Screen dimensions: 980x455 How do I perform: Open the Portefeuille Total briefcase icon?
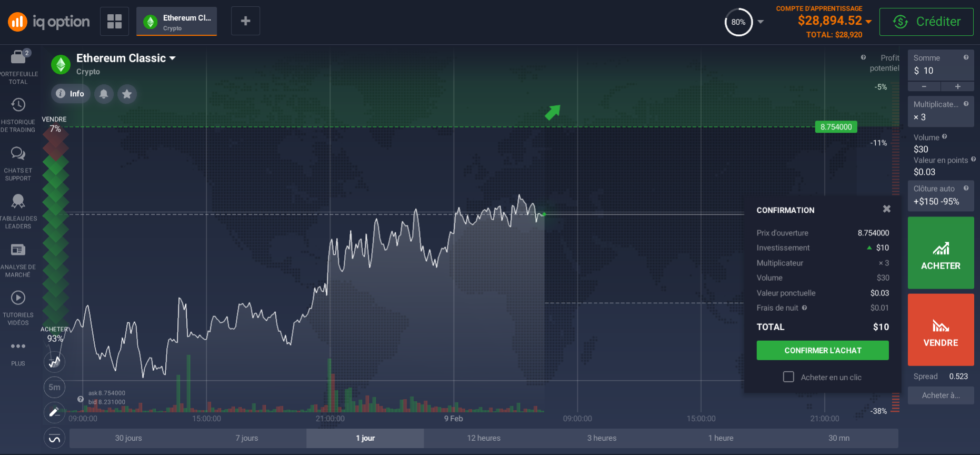18,56
